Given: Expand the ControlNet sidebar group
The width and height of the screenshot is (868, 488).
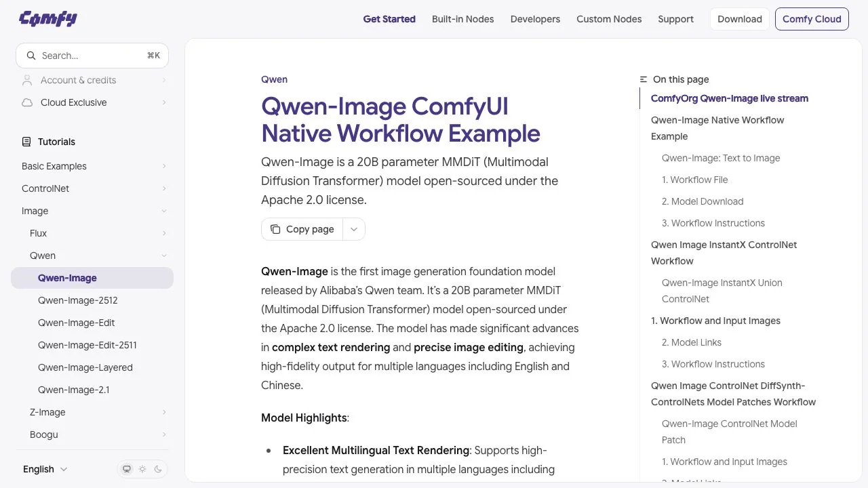Looking at the screenshot, I should tap(164, 188).
